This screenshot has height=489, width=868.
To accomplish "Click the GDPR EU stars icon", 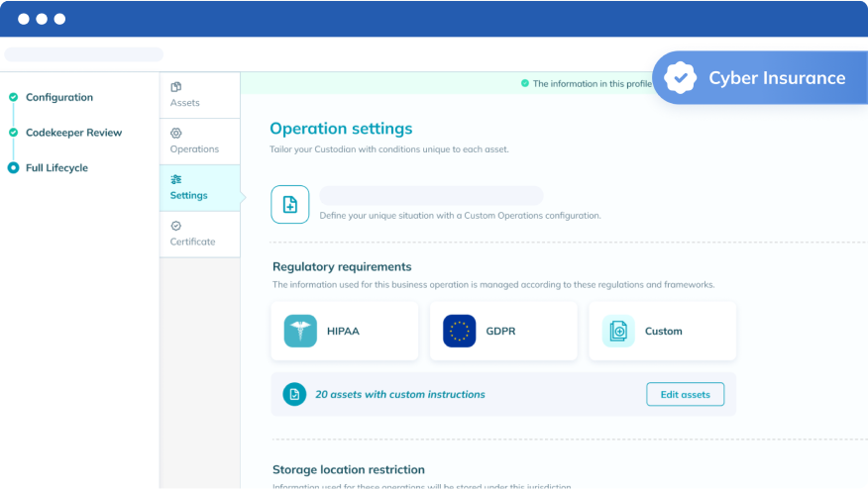I will [x=460, y=331].
